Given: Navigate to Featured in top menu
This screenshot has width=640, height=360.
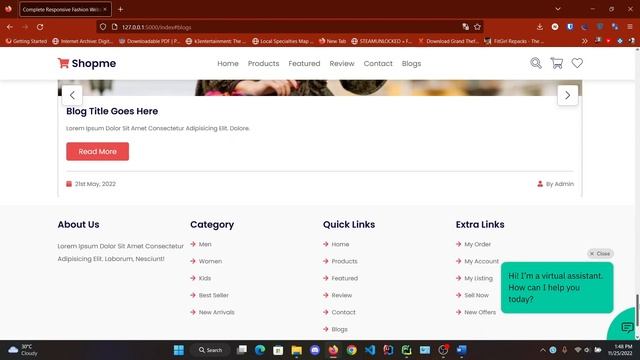Looking at the screenshot, I should click(304, 64).
